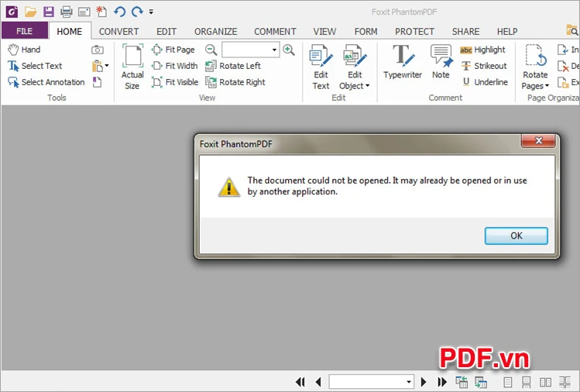The height and width of the screenshot is (392, 580).
Task: Click the snapshot camera icon
Action: click(x=98, y=50)
